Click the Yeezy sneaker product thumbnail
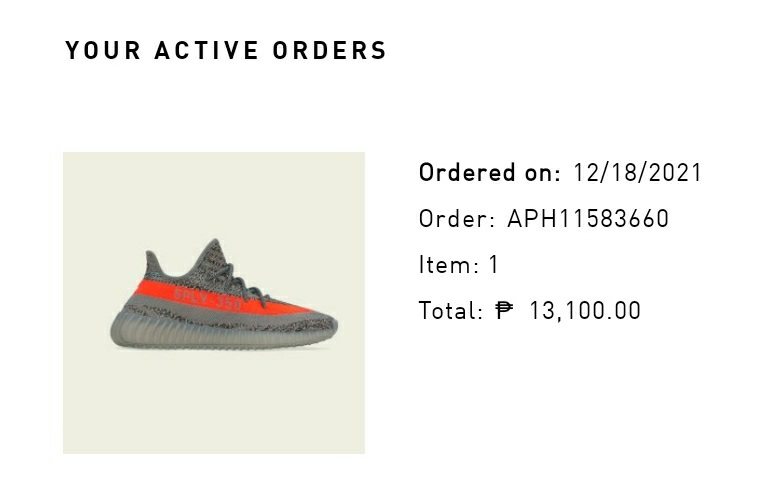 tap(214, 302)
